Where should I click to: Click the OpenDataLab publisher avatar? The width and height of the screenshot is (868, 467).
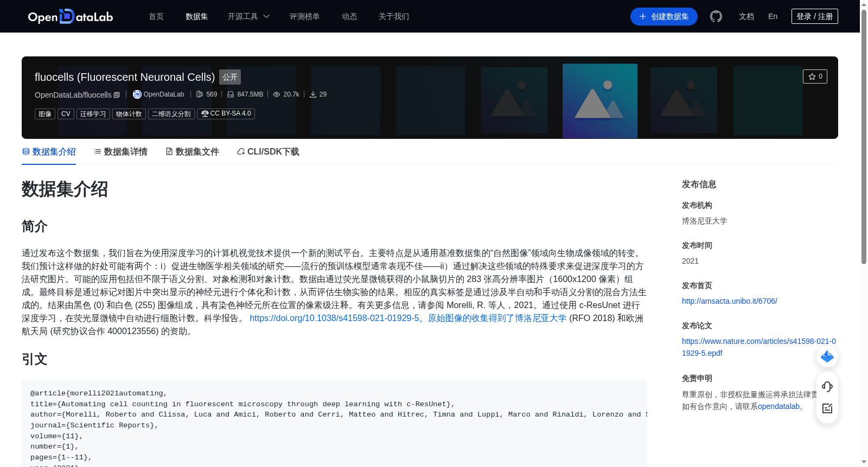137,94
